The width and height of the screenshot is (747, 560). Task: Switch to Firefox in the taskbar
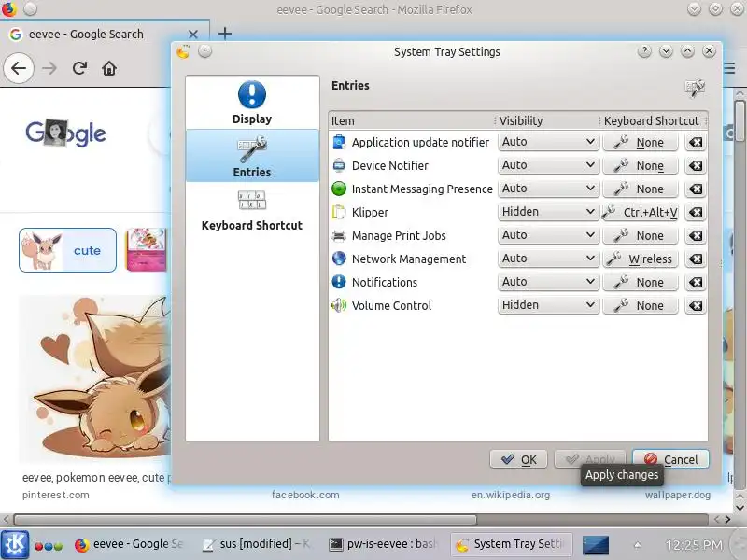[130, 544]
